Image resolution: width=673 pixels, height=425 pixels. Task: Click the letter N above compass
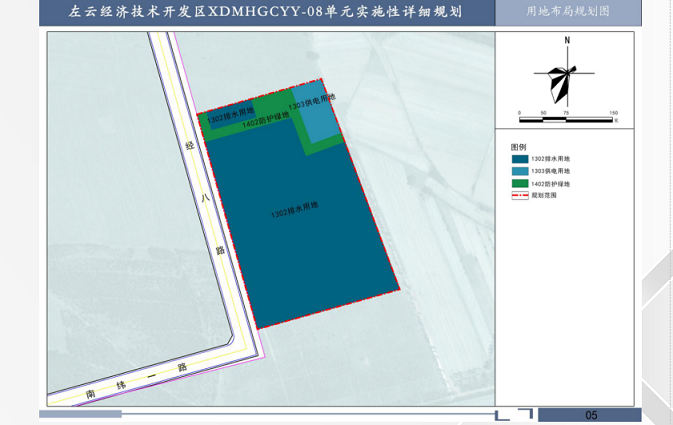pos(566,40)
